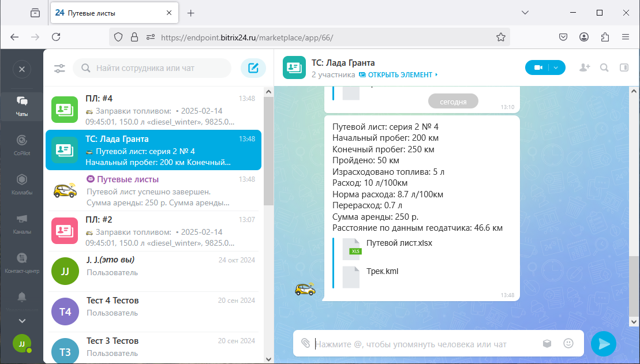
Task: Open the Путевой лист.xlsx attachment
Action: click(399, 243)
